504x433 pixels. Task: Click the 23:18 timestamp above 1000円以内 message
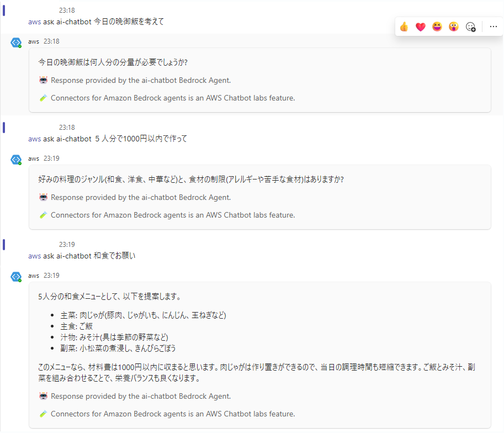point(67,128)
